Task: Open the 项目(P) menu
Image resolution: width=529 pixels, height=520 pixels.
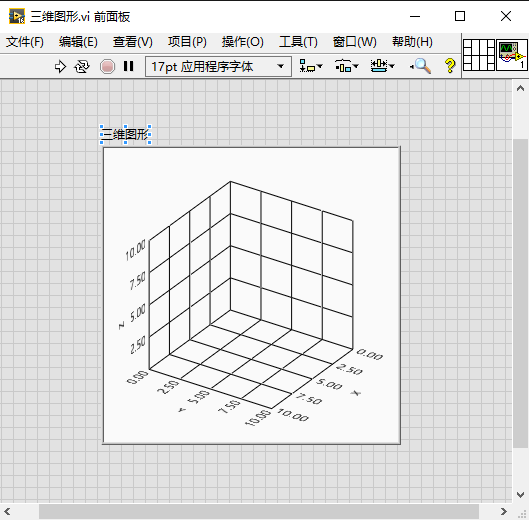Action: click(x=187, y=42)
